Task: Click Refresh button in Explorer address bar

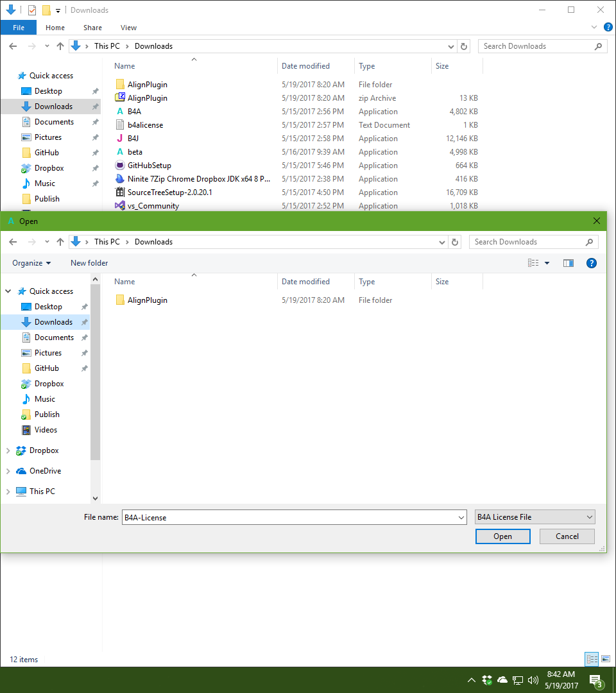Action: coord(463,46)
